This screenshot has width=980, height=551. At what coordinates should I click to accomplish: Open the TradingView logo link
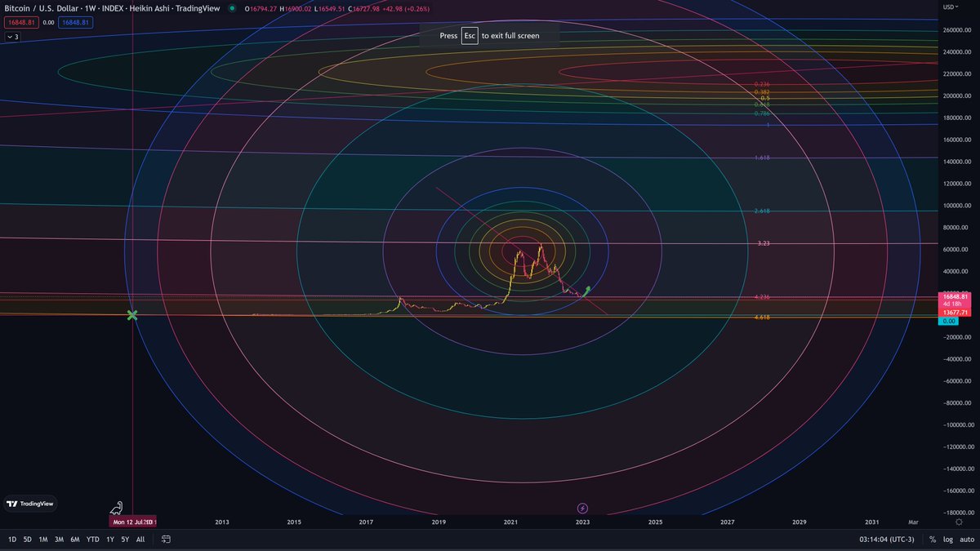29,504
